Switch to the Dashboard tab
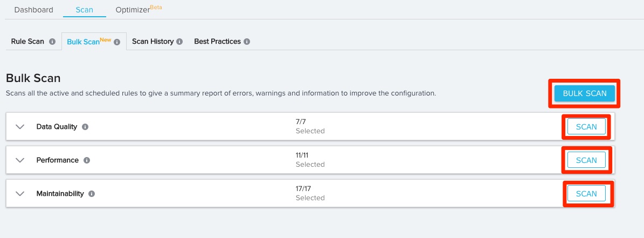Screen dimensions: 644x238 pyautogui.click(x=33, y=10)
